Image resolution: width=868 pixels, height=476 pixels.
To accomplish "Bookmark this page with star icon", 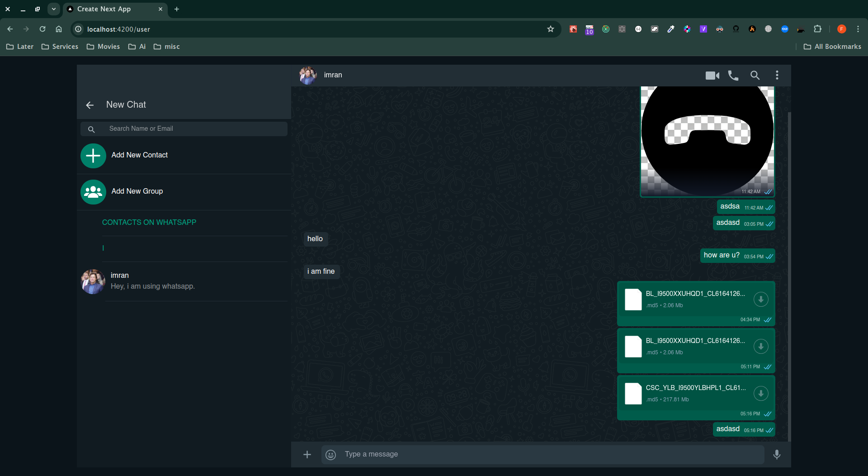I will (551, 29).
